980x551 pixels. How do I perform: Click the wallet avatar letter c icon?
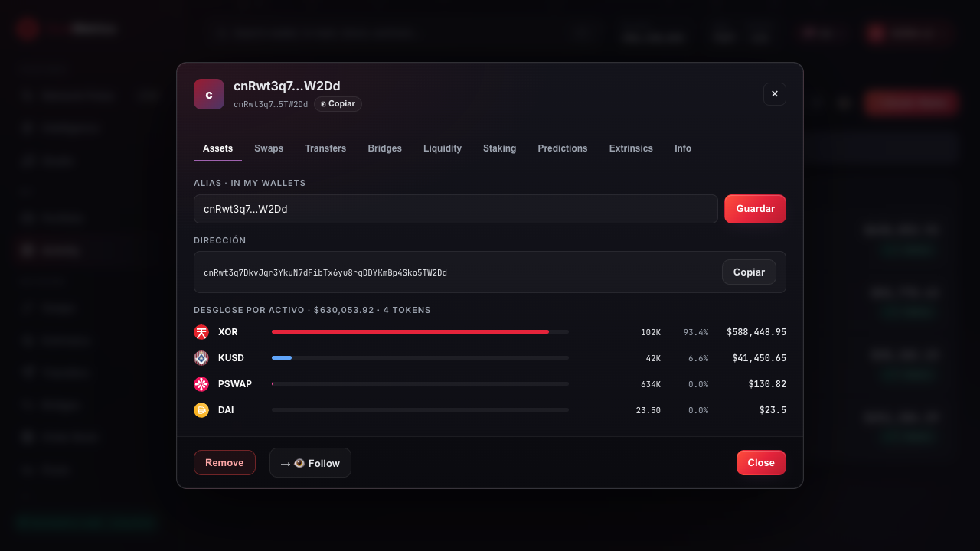point(209,94)
